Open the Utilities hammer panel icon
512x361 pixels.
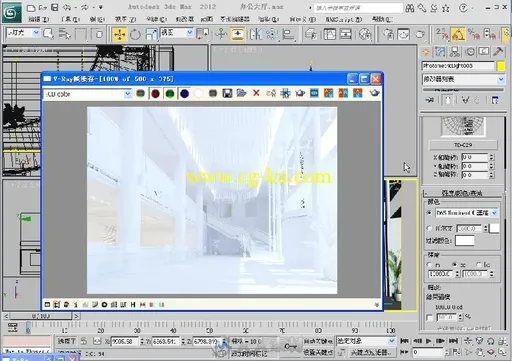coord(498,52)
